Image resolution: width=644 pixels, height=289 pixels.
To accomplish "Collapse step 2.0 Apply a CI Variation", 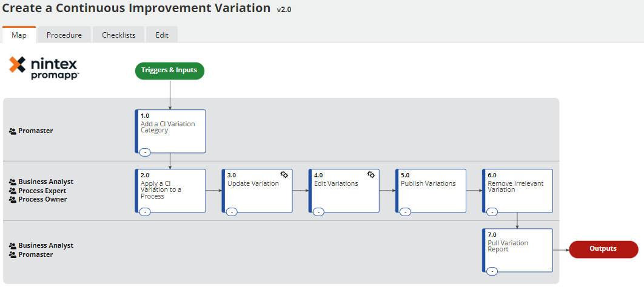I will click(x=145, y=212).
